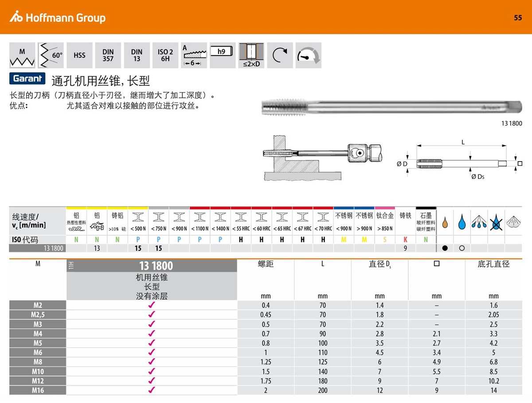Click cutting speed 13 under aluminium
This screenshot has height=403, width=532.
point(97,249)
